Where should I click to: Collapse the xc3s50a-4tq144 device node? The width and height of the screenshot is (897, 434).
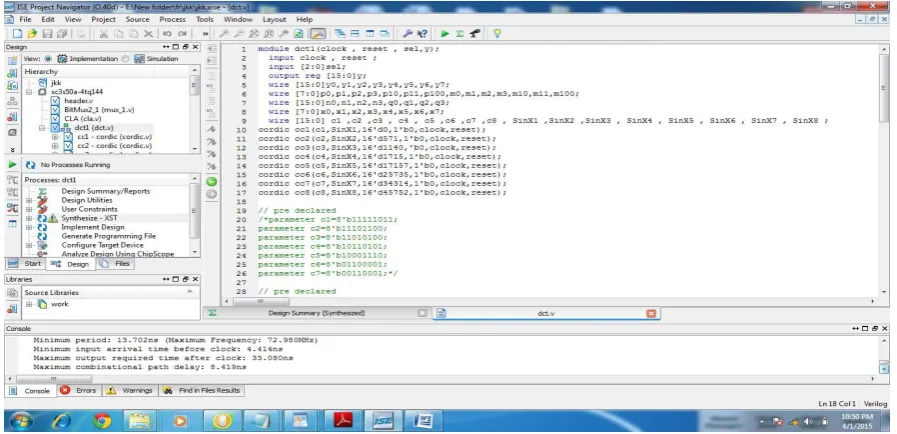(30, 91)
